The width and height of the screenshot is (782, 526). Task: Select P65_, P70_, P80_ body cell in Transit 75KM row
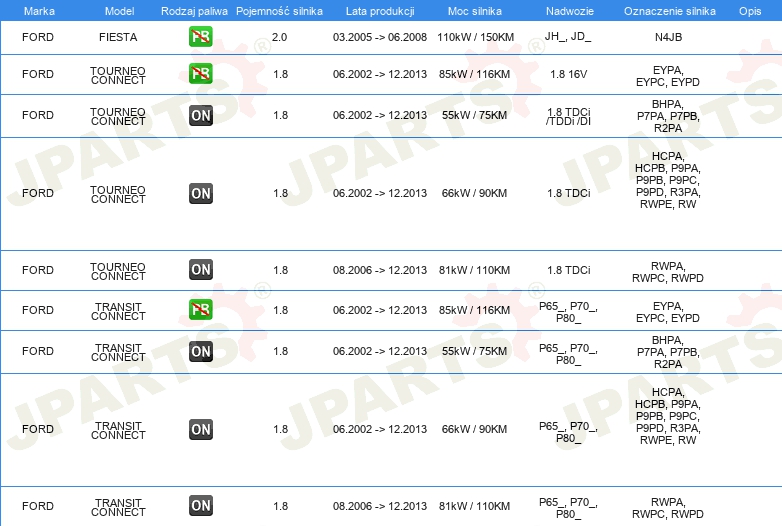(569, 353)
